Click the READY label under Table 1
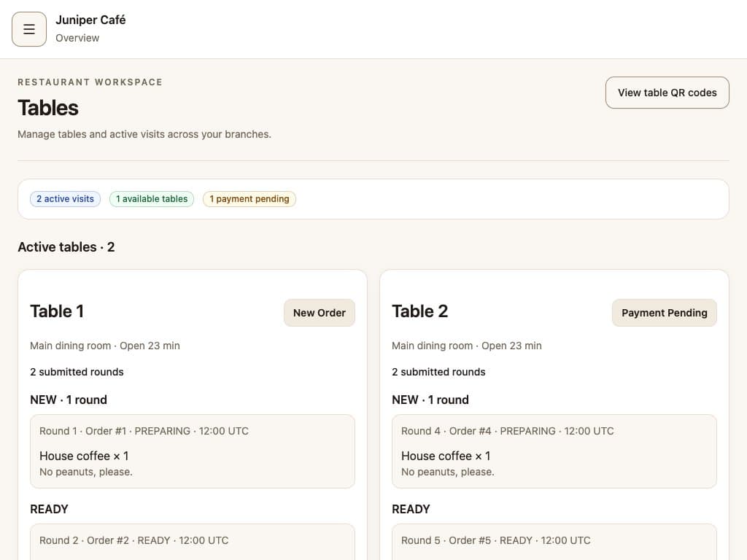The height and width of the screenshot is (560, 747). pyautogui.click(x=49, y=509)
